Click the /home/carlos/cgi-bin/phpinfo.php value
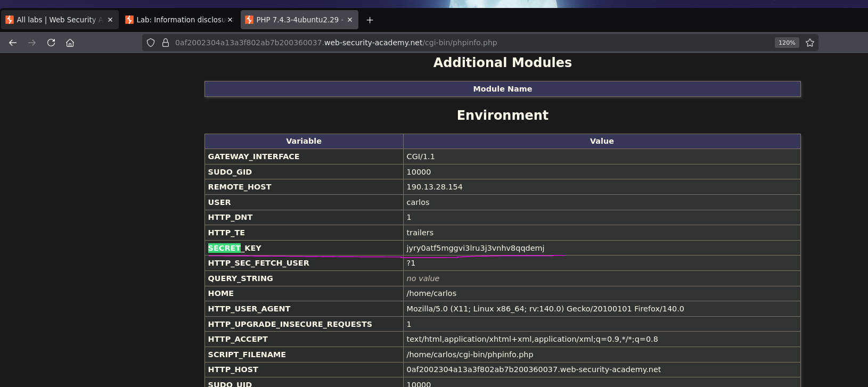868x387 pixels. [470, 355]
